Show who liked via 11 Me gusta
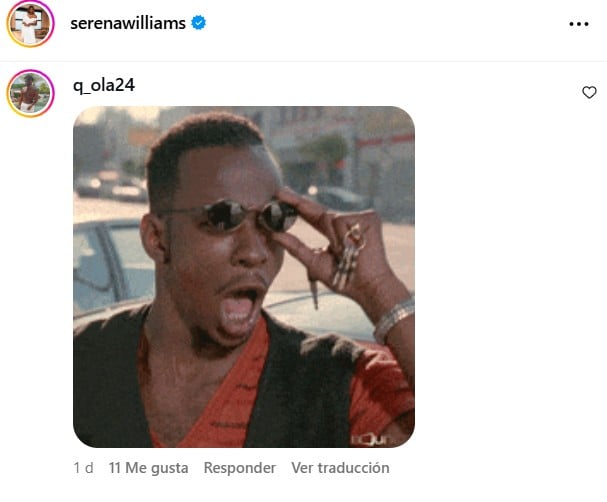This screenshot has width=607, height=502. pos(148,468)
